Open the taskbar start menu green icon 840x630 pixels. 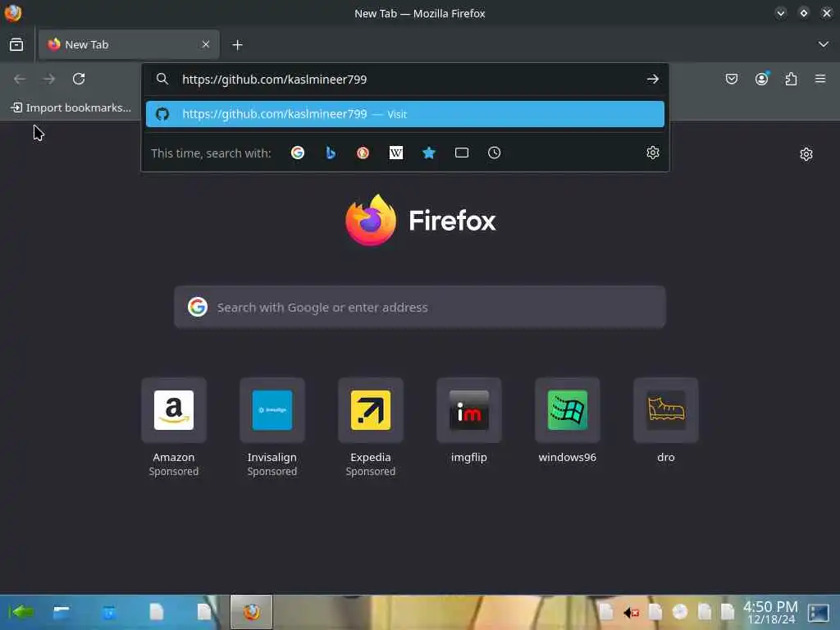[x=21, y=611]
